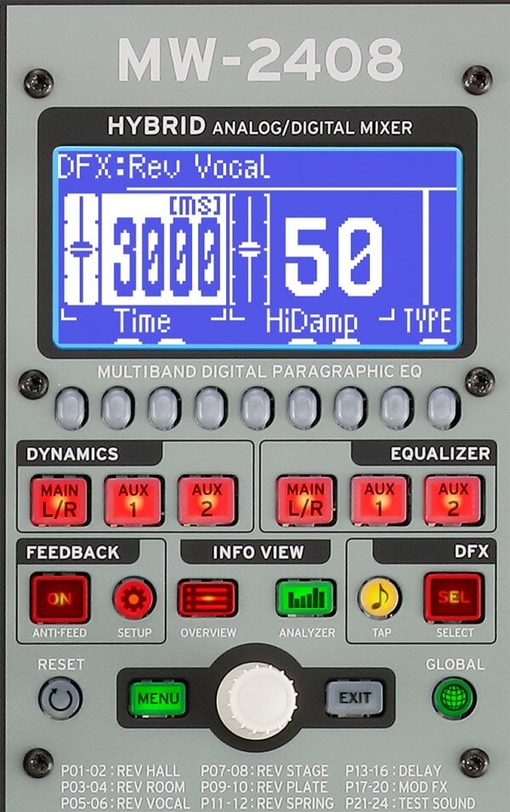Select Equalizer AUX 2 button
The image size is (510, 812).
tap(453, 500)
